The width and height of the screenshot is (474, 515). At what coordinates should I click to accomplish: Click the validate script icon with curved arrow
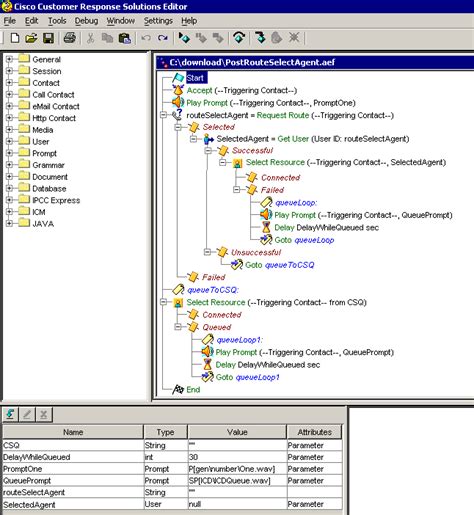click(x=239, y=38)
